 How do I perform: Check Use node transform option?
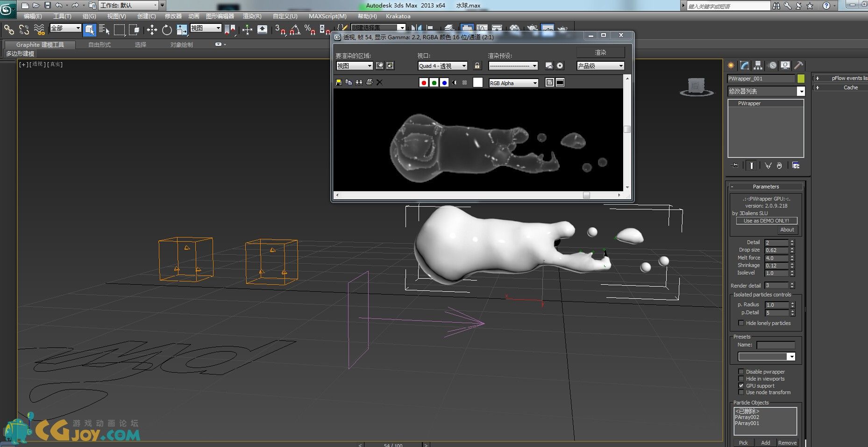[x=741, y=392]
